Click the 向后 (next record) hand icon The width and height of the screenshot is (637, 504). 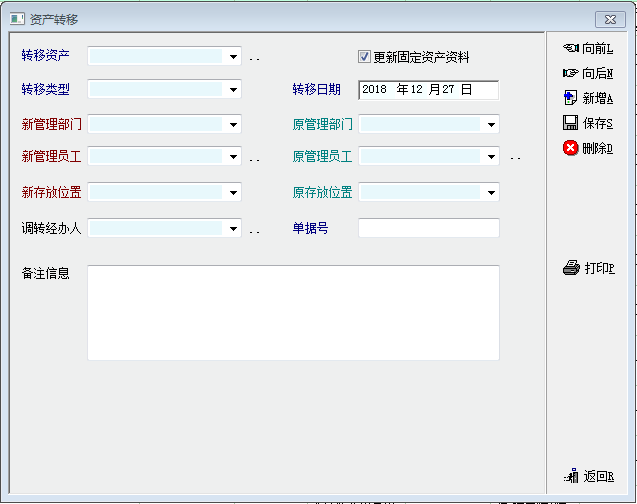click(x=571, y=72)
